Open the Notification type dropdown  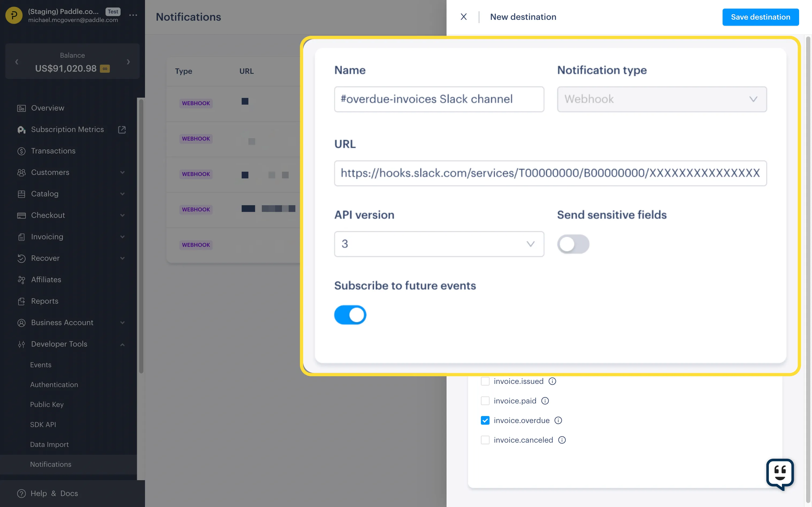click(x=662, y=99)
